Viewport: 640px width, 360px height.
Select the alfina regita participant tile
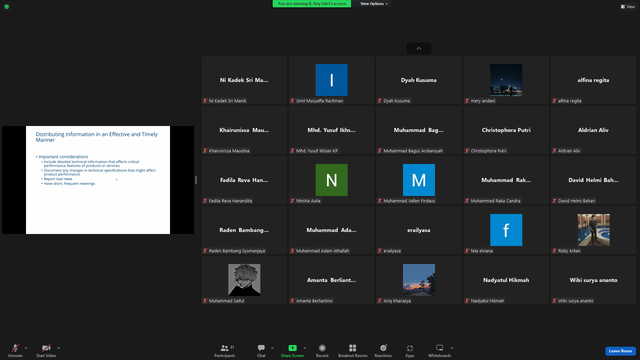(593, 80)
